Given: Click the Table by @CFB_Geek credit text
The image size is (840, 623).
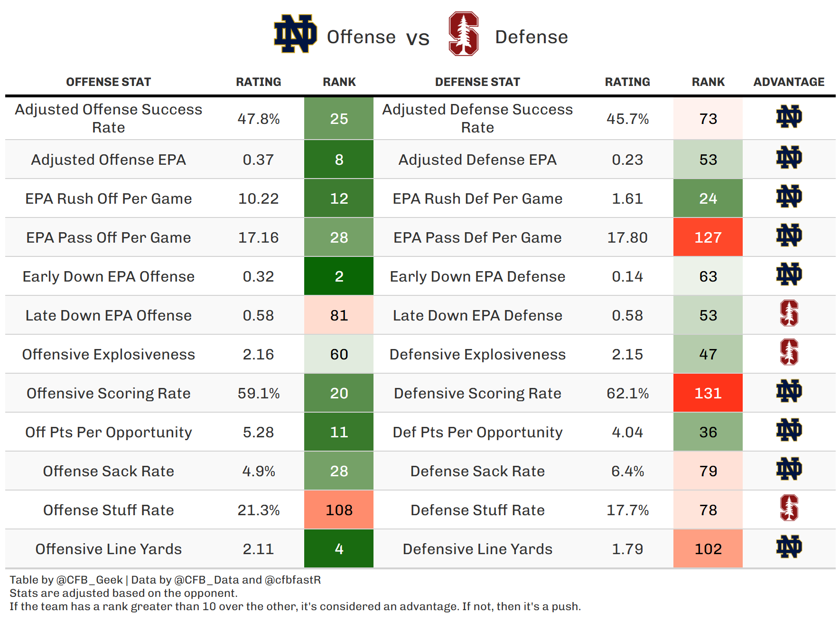Looking at the screenshot, I should click(66, 580).
